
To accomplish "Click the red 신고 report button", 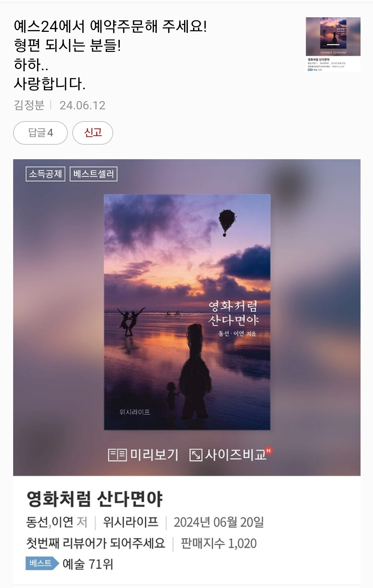I will [93, 133].
